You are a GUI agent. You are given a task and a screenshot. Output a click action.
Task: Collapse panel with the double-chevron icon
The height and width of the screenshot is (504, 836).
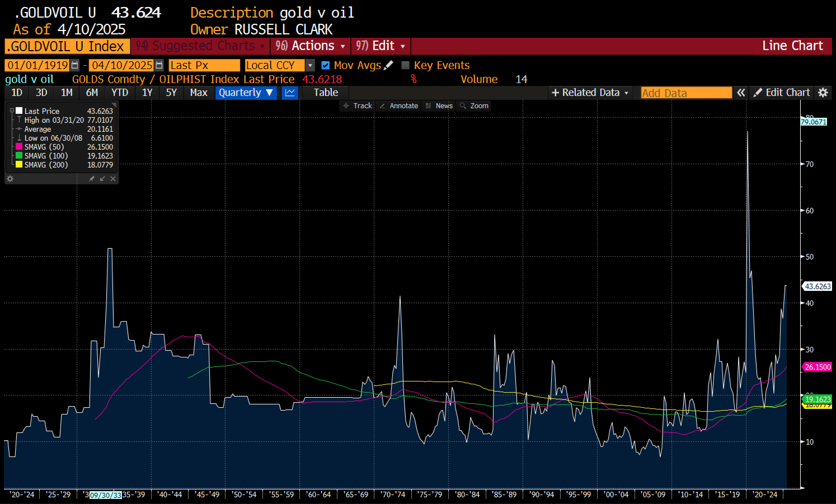tap(741, 93)
